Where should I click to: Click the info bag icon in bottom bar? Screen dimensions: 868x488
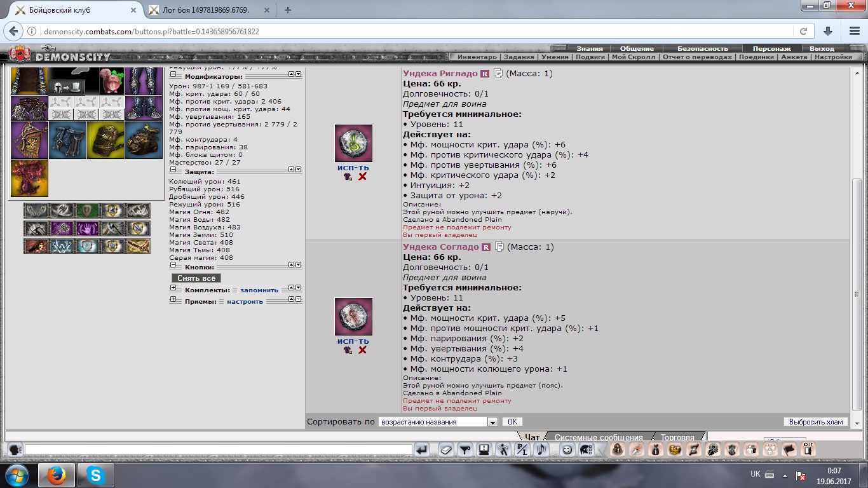[x=656, y=450]
